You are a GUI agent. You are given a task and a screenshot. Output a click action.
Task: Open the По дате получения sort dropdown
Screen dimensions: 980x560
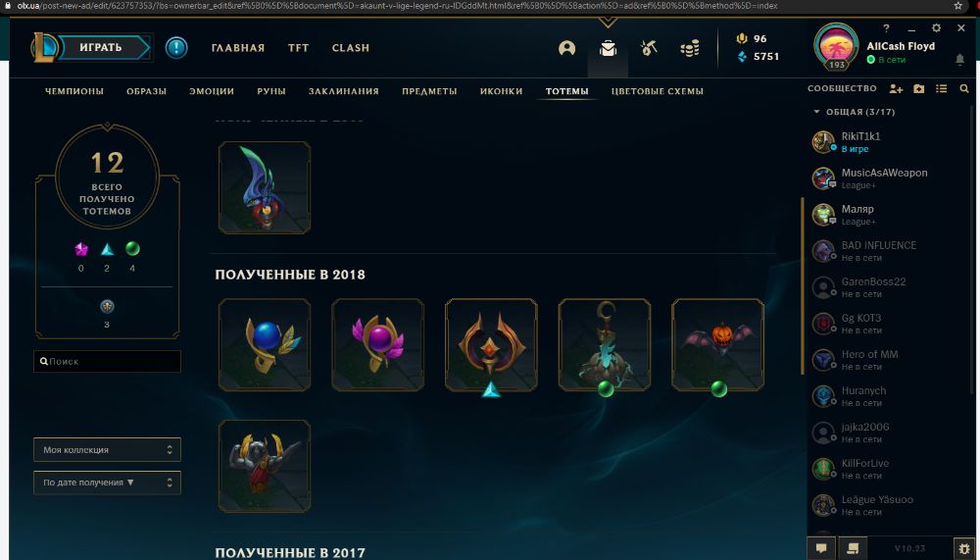point(107,484)
